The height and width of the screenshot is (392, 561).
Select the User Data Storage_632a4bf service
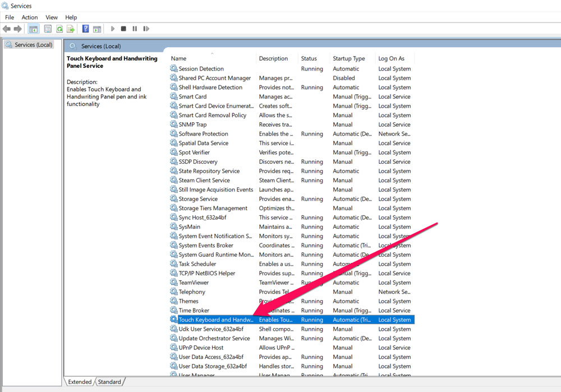(x=292, y=366)
